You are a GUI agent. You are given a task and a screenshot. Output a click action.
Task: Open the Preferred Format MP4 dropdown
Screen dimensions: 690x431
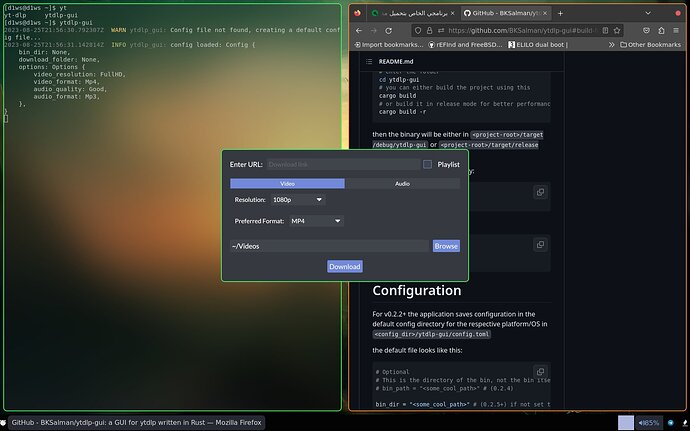[x=316, y=221]
